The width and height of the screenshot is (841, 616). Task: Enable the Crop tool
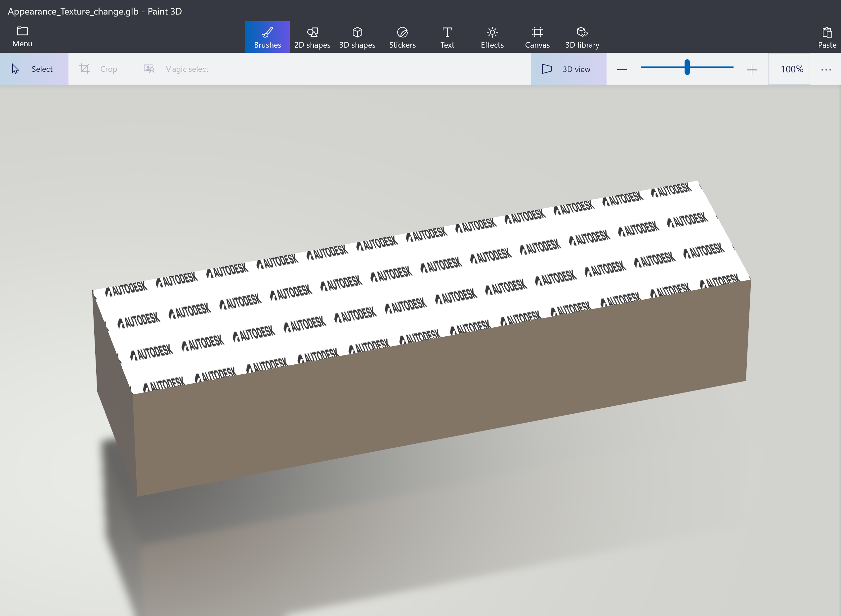[98, 69]
